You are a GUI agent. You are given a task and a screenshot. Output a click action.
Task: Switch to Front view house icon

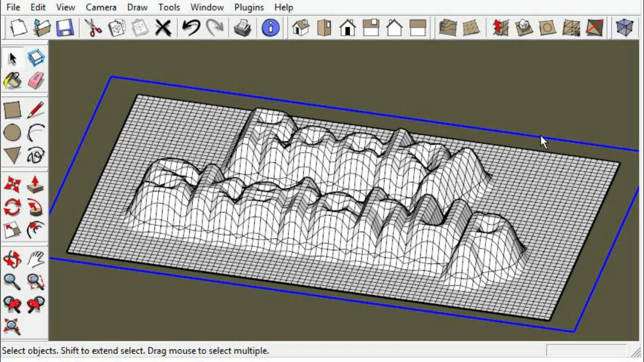click(x=348, y=28)
